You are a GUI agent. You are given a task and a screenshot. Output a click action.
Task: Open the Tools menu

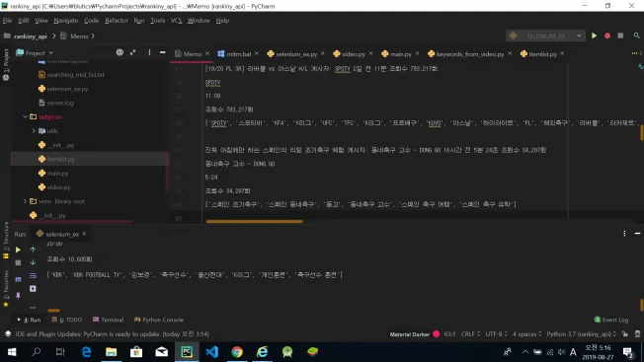pos(158,21)
